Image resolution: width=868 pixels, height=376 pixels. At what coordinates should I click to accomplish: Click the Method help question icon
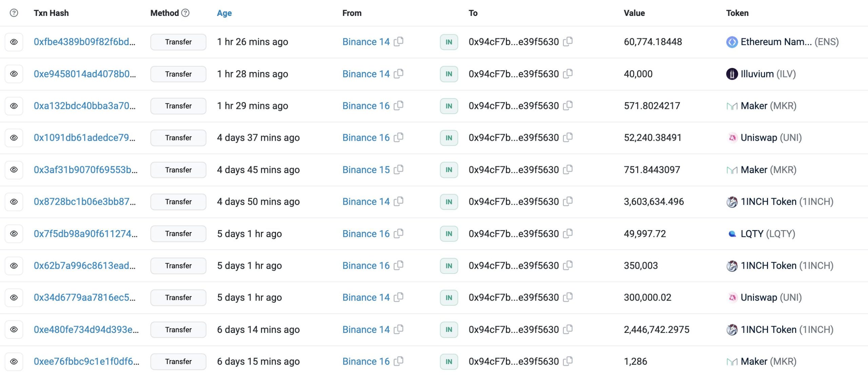[185, 13]
